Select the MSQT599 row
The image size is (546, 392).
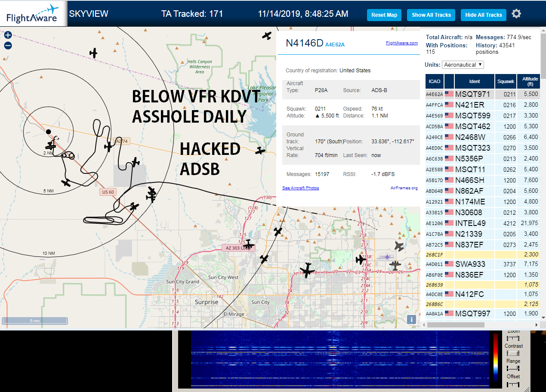pos(483,115)
